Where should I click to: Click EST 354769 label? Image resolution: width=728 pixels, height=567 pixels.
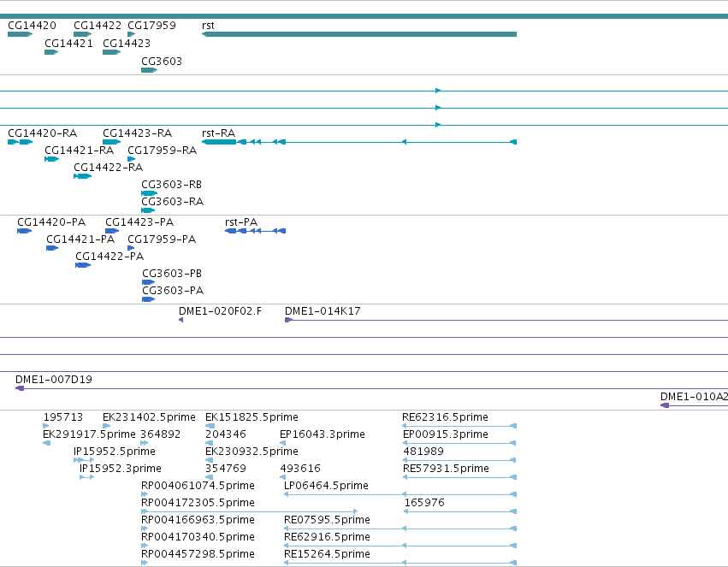pos(226,470)
